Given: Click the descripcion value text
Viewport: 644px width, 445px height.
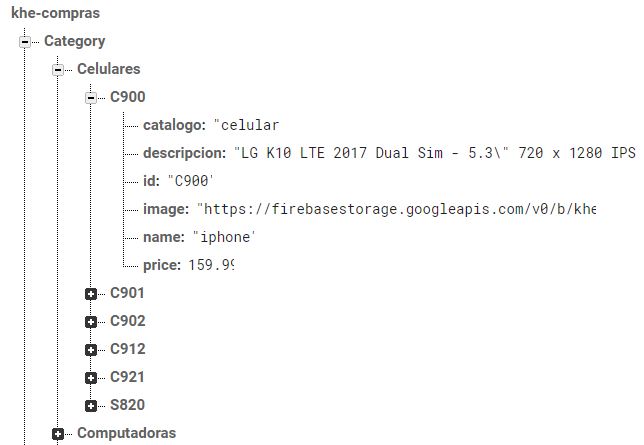Looking at the screenshot, I should (x=435, y=153).
